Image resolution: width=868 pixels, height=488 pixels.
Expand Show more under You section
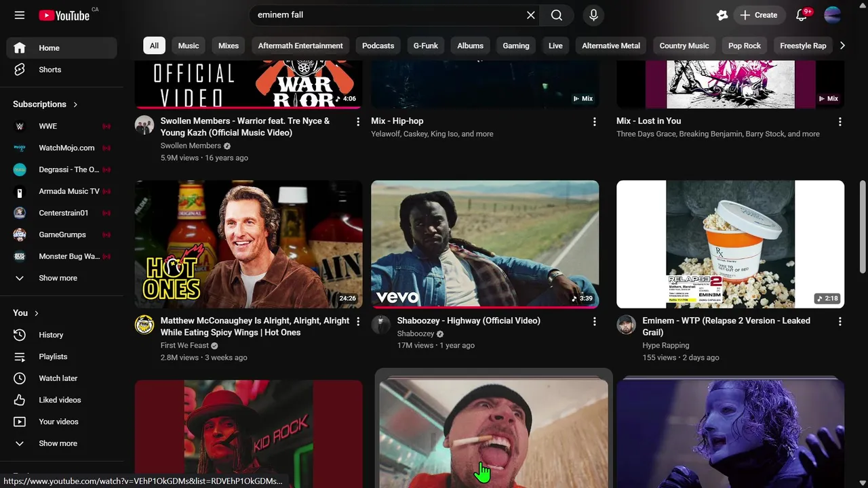coord(62,443)
